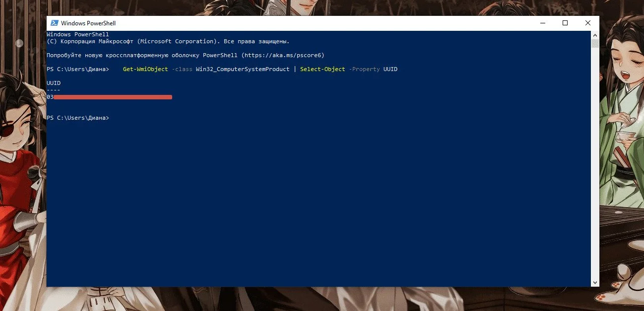
Task: Click the -class parameter text
Action: (182, 69)
